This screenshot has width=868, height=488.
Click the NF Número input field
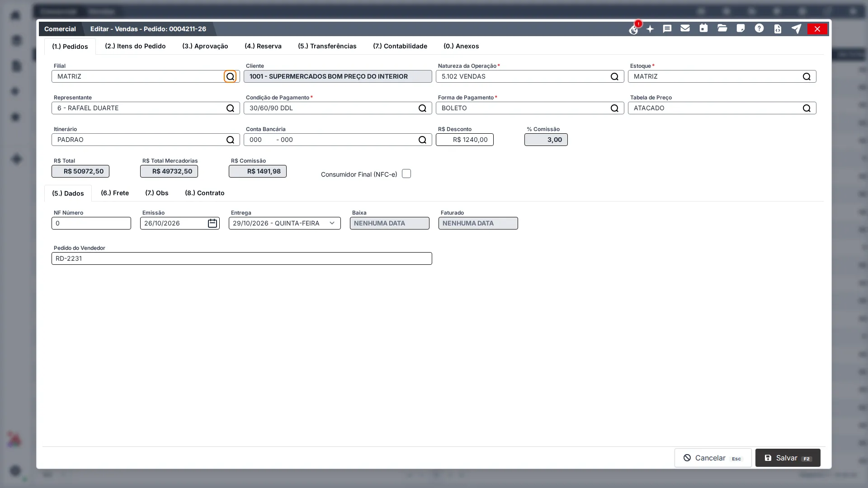(x=91, y=223)
